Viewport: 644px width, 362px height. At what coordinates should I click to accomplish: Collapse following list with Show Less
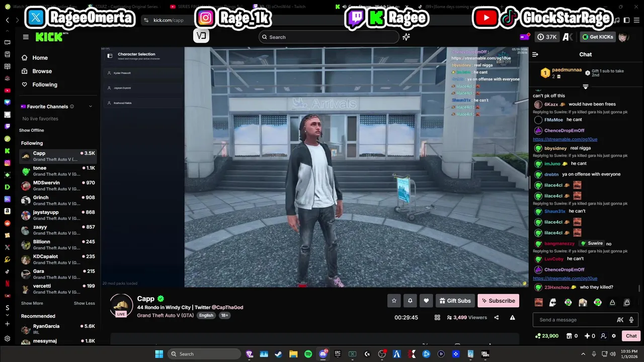coord(84,303)
